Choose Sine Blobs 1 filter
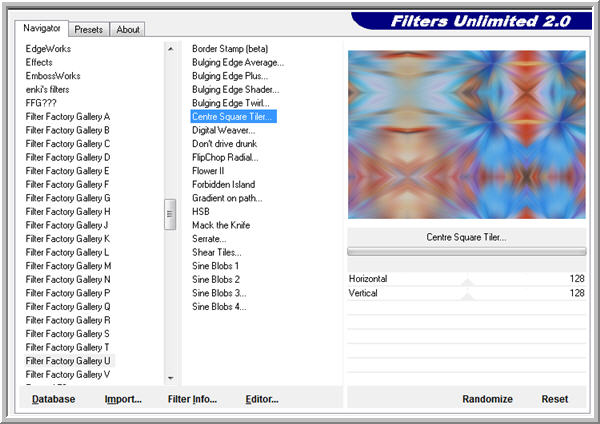600x424 pixels. [215, 266]
